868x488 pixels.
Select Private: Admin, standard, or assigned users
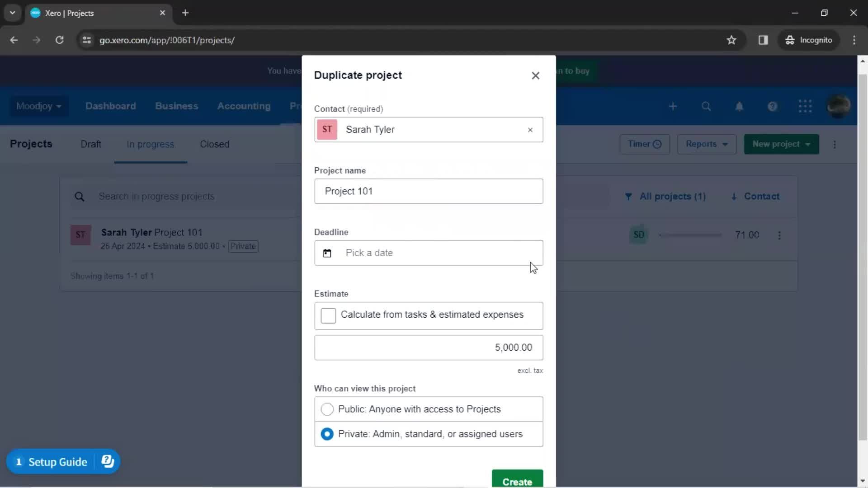(x=327, y=434)
